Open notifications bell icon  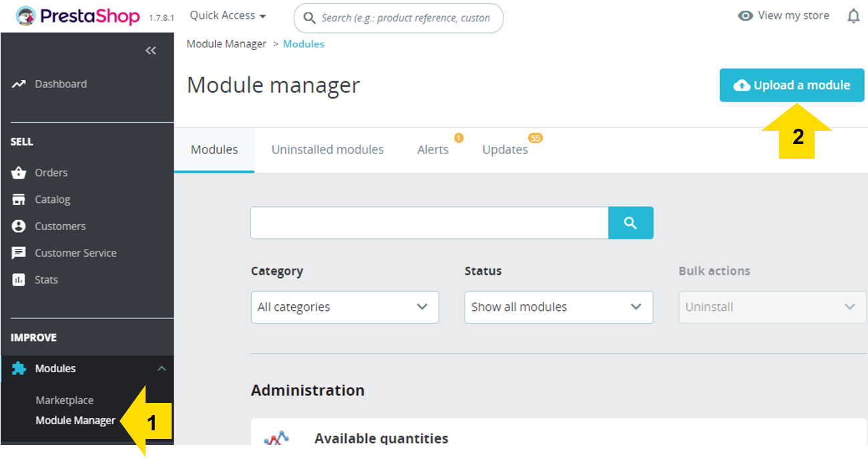coord(853,16)
